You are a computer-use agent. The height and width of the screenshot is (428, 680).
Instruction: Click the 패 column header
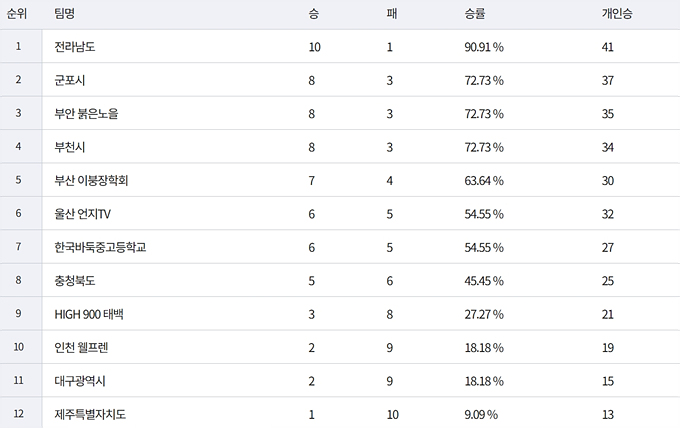[390, 14]
